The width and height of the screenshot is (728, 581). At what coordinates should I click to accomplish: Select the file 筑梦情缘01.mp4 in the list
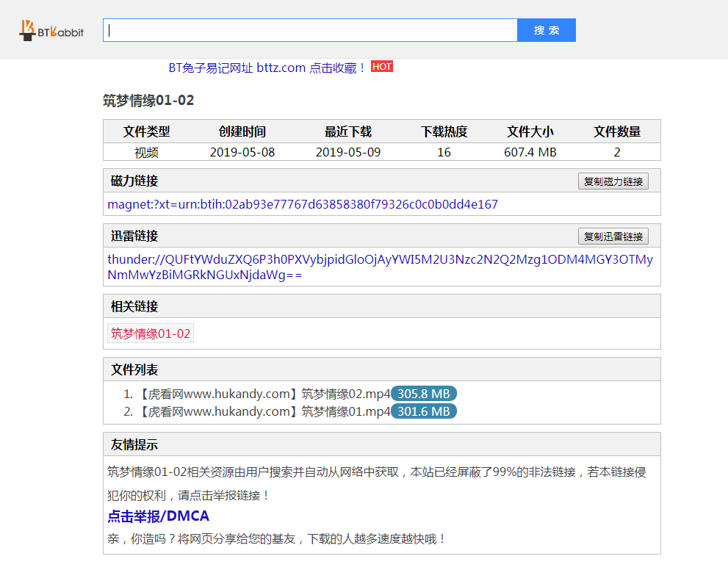[264, 411]
